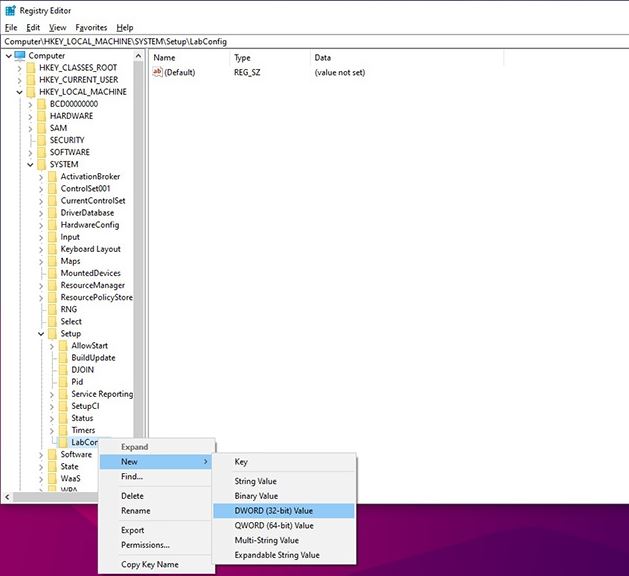Click the registry path address bar
Viewport: 629px width, 576px height.
click(x=314, y=42)
